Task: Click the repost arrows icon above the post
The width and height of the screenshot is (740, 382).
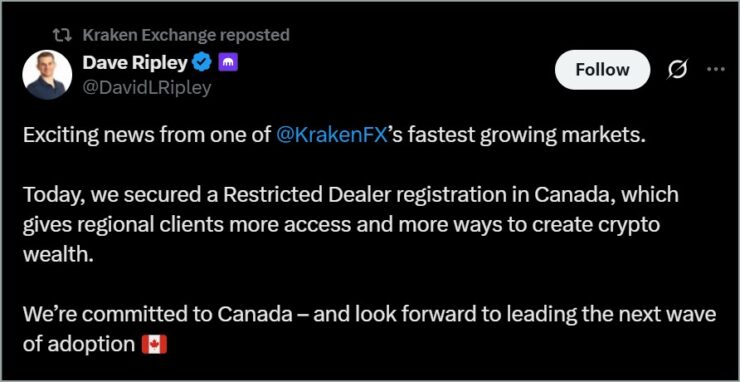Action: [x=61, y=35]
